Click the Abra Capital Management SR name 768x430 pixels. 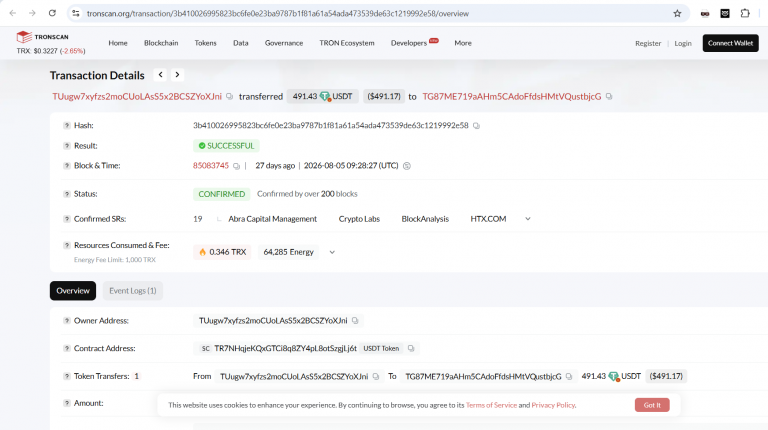(x=272, y=219)
